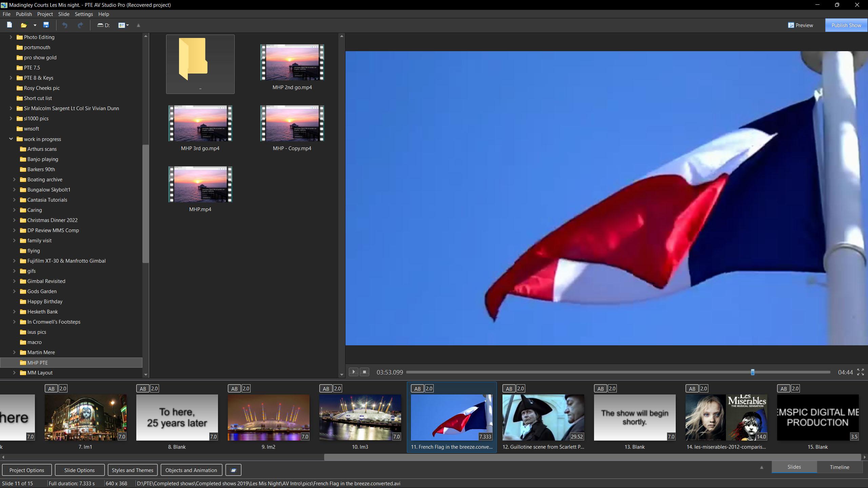Open Objects and Animation editor
The height and width of the screenshot is (488, 868).
click(191, 470)
